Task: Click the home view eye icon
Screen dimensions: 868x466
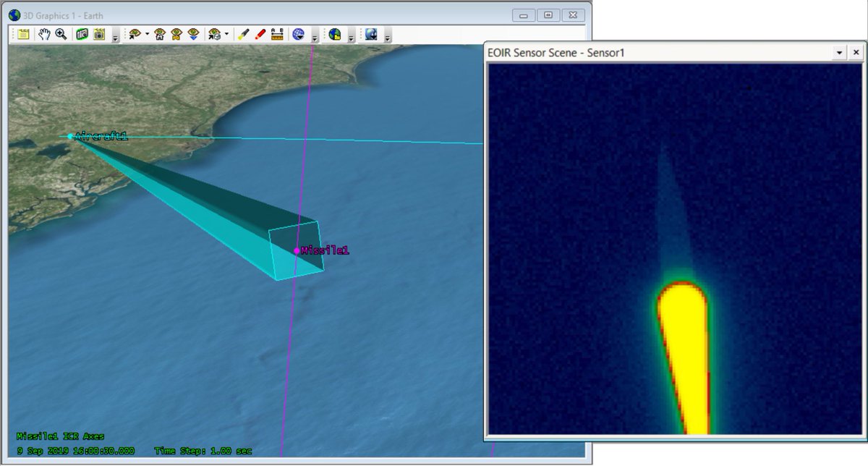Action: [x=158, y=34]
